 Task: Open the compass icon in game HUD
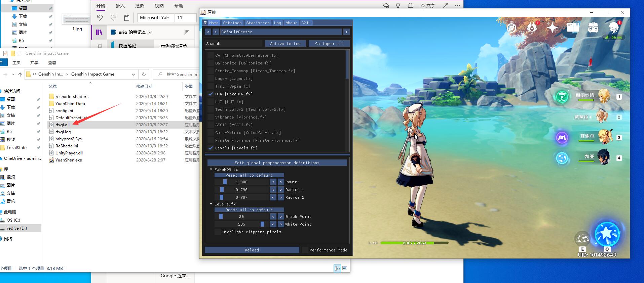[x=512, y=28]
